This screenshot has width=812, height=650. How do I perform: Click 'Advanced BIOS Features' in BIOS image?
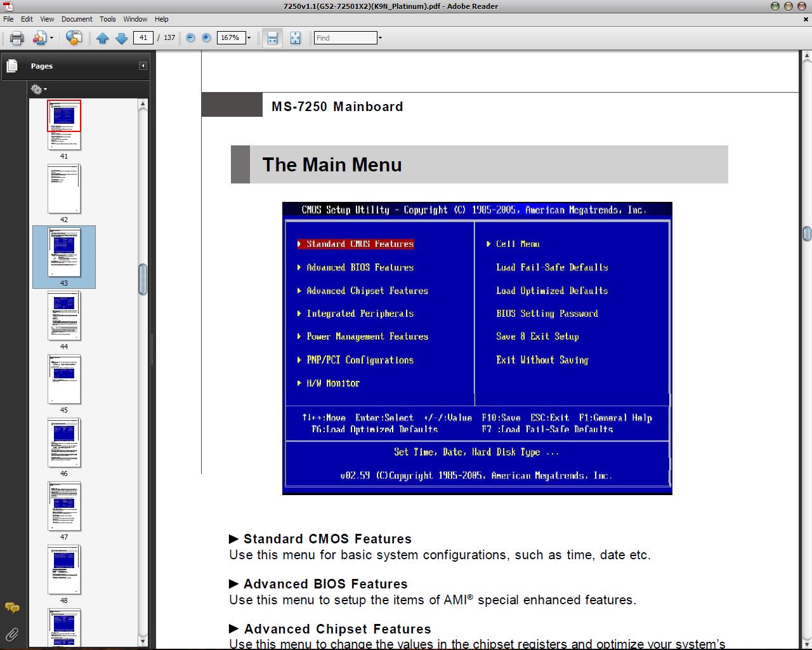pos(360,267)
